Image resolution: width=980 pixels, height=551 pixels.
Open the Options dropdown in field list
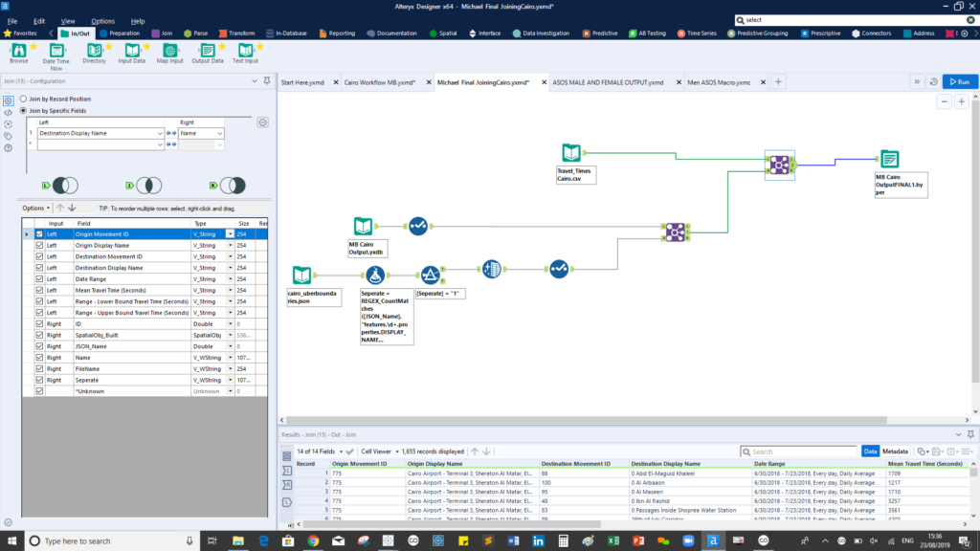[x=35, y=208]
